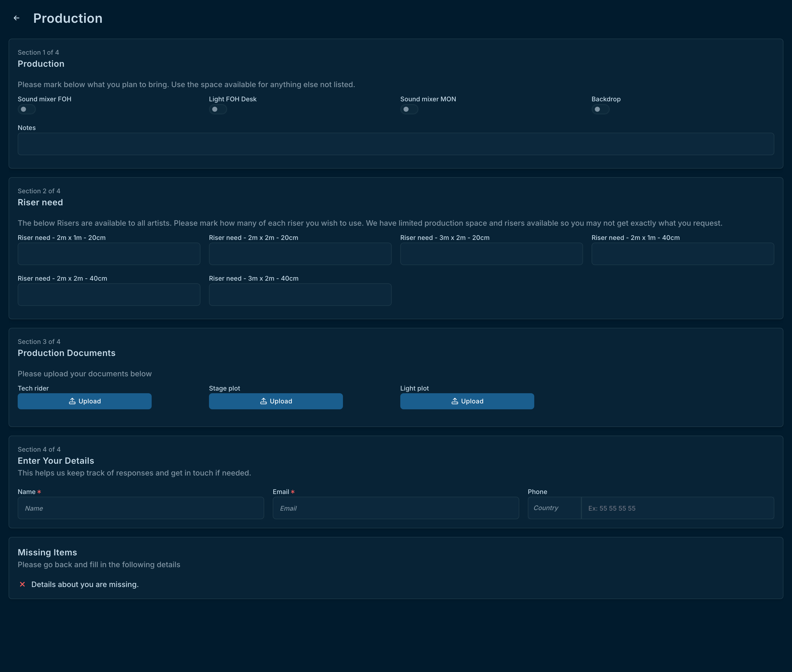Select the 2m x 1m - 40cm riser input
The image size is (792, 672).
pos(682,254)
